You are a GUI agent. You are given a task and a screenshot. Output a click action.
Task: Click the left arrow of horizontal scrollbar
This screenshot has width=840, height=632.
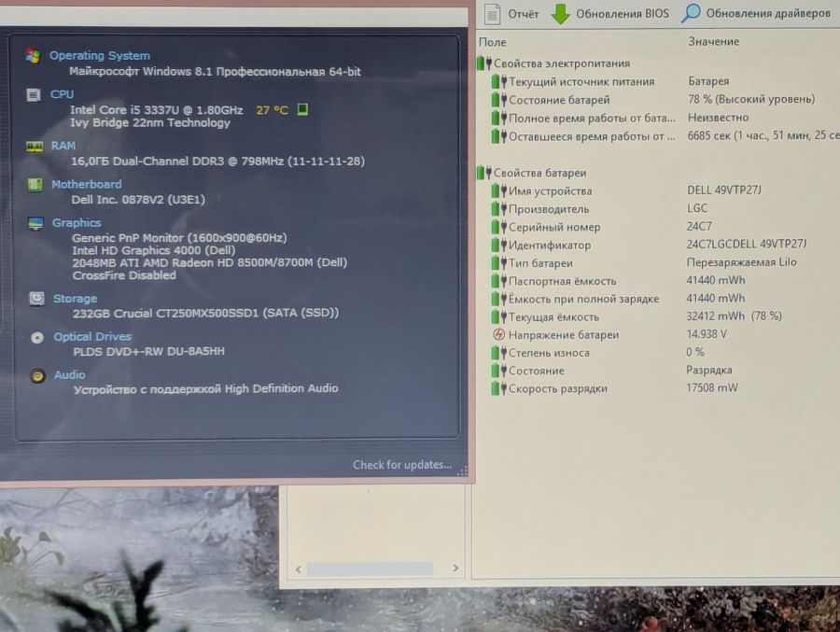pos(299,569)
